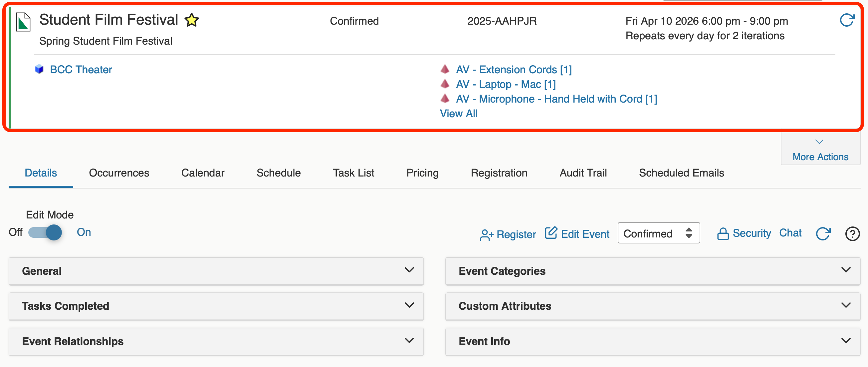868x367 pixels.
Task: Set Edit Mode to Off label
Action: tap(16, 232)
